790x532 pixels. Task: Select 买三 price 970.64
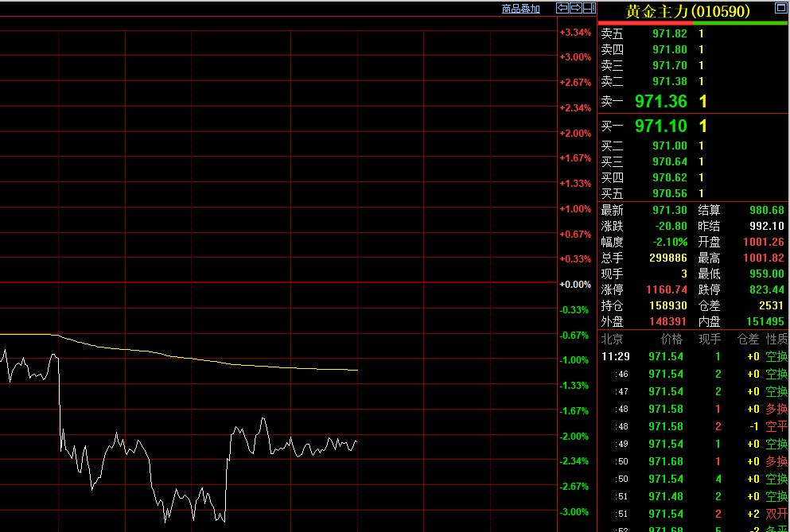click(x=670, y=161)
